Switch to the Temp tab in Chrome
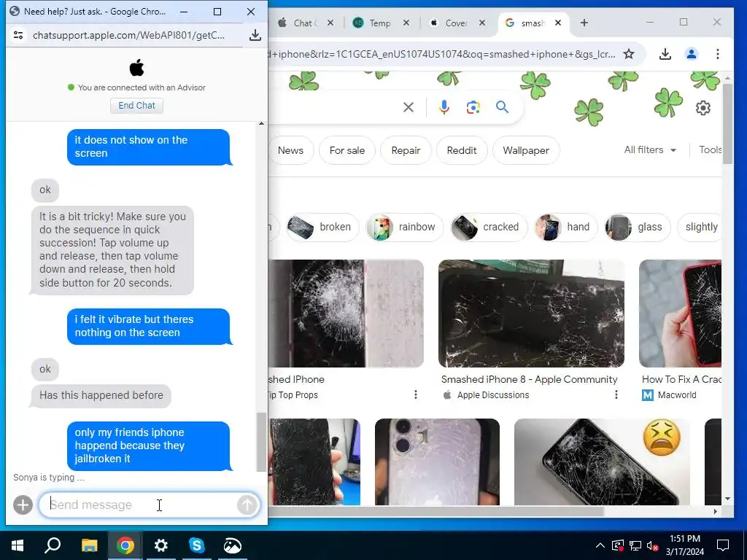 pyautogui.click(x=379, y=23)
